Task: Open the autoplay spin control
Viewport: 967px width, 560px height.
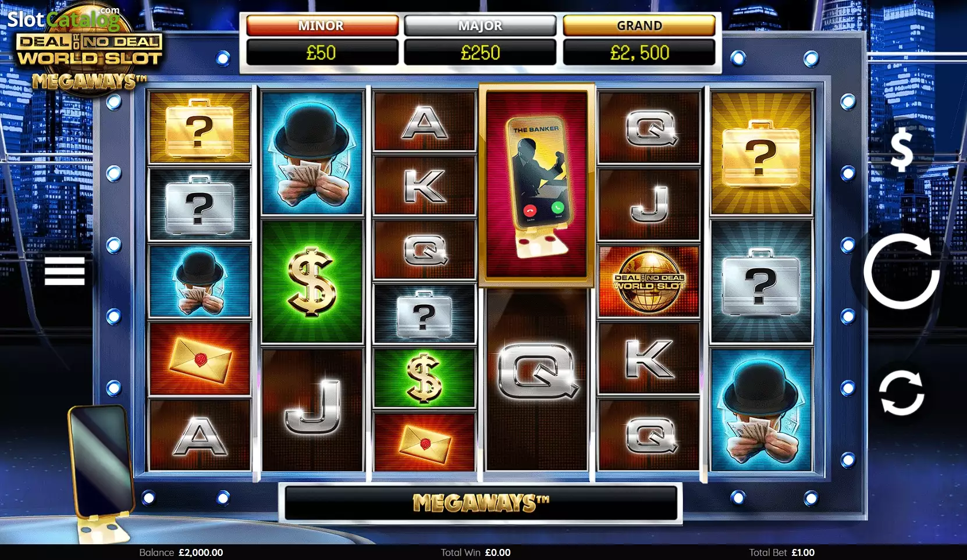Action: [x=901, y=393]
